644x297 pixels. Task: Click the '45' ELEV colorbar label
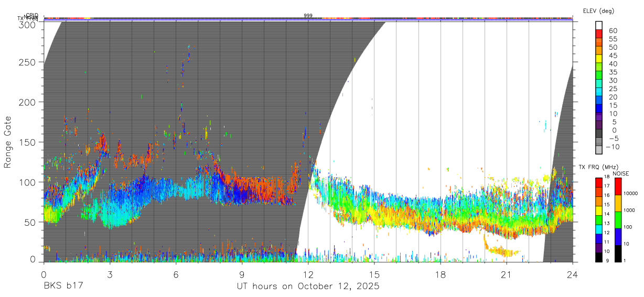tap(613, 56)
